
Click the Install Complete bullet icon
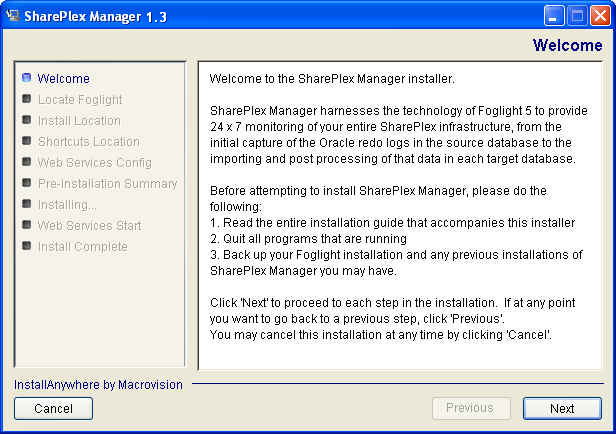(26, 246)
